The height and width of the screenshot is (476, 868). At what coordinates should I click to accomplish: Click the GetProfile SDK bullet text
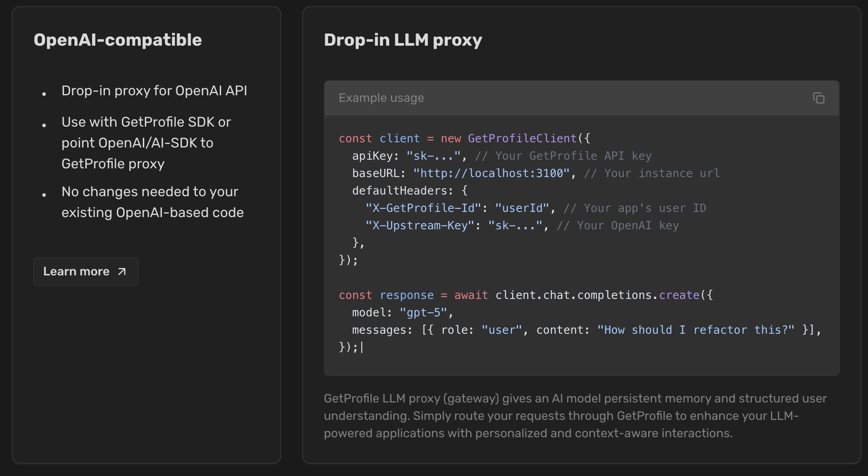coord(146,143)
